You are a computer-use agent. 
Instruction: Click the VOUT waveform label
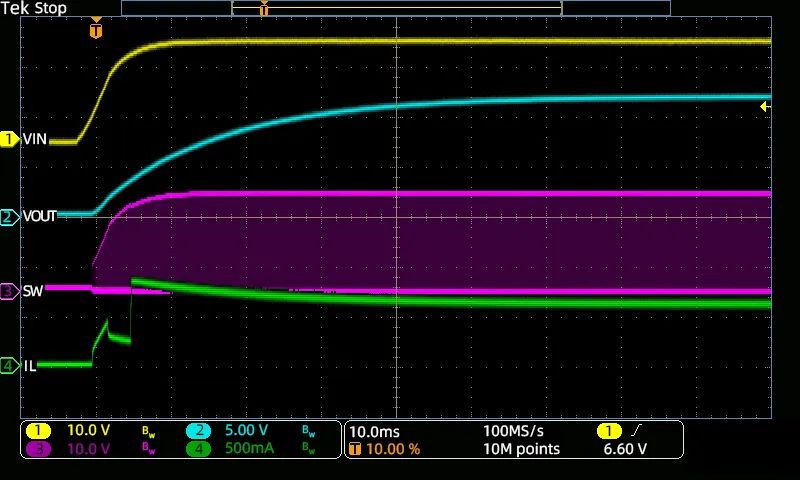[x=40, y=216]
